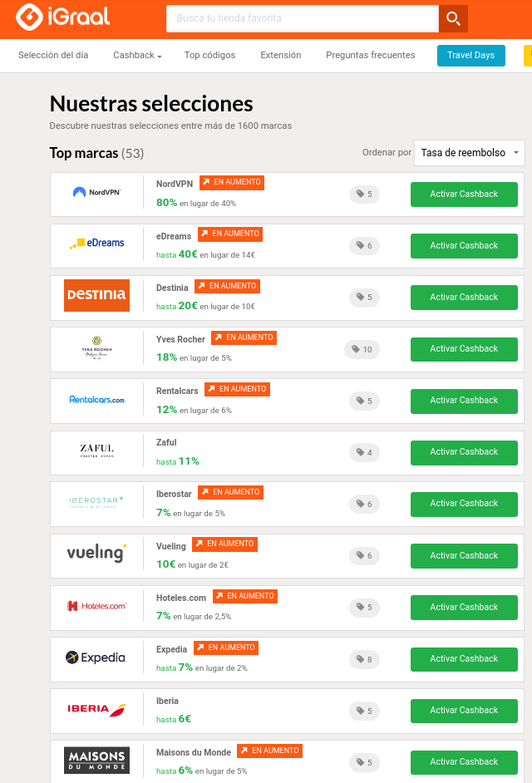Open the Maisons du Monde store link
This screenshot has height=783, width=532.
point(194,753)
